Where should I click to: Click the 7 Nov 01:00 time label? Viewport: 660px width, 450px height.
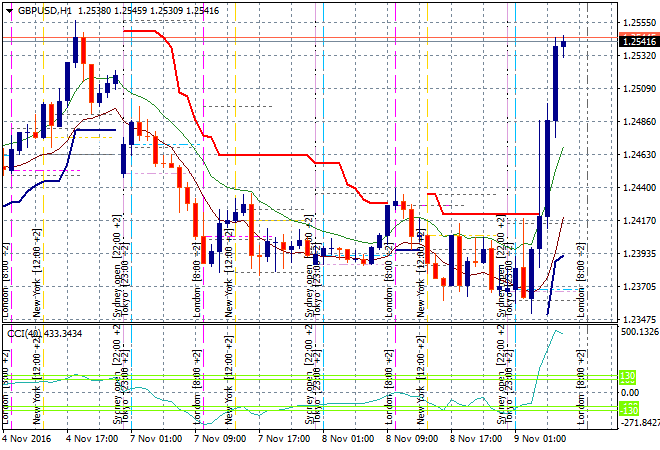click(154, 439)
